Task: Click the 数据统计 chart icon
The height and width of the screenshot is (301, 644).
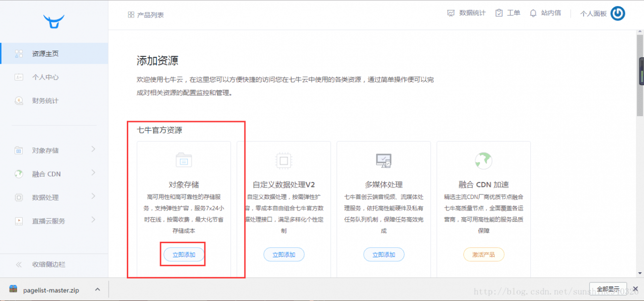Action: pyautogui.click(x=451, y=13)
